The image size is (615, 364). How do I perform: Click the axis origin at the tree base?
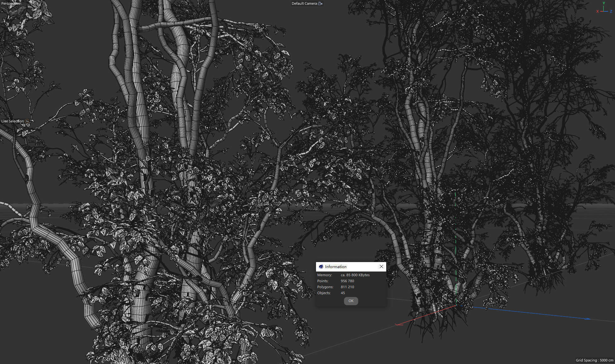[456, 305]
